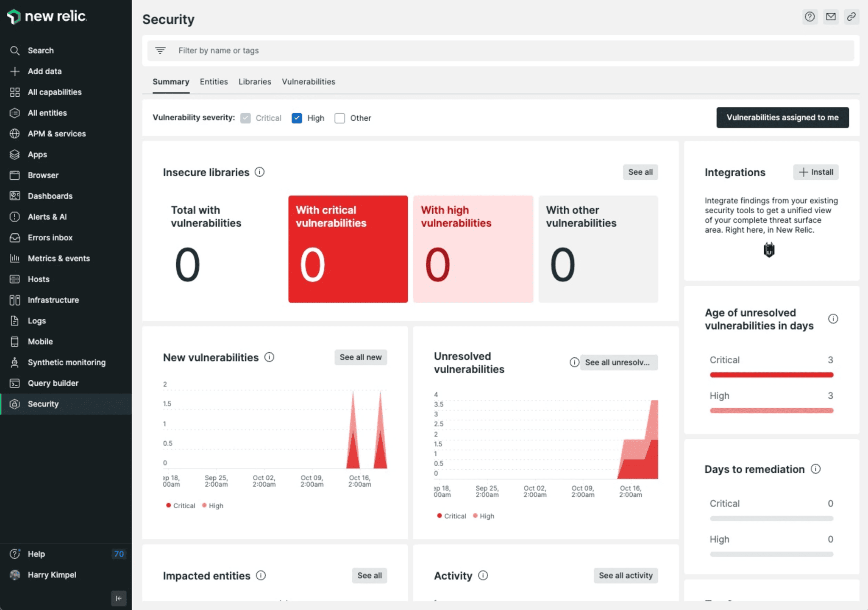The image size is (868, 610).
Task: Open Help from sidebar bottom
Action: (x=36, y=554)
